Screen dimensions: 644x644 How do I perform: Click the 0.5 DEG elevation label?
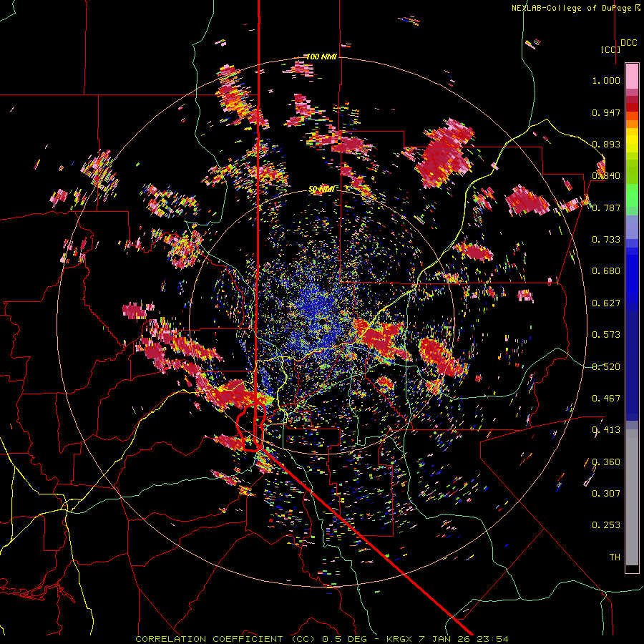pos(346,639)
